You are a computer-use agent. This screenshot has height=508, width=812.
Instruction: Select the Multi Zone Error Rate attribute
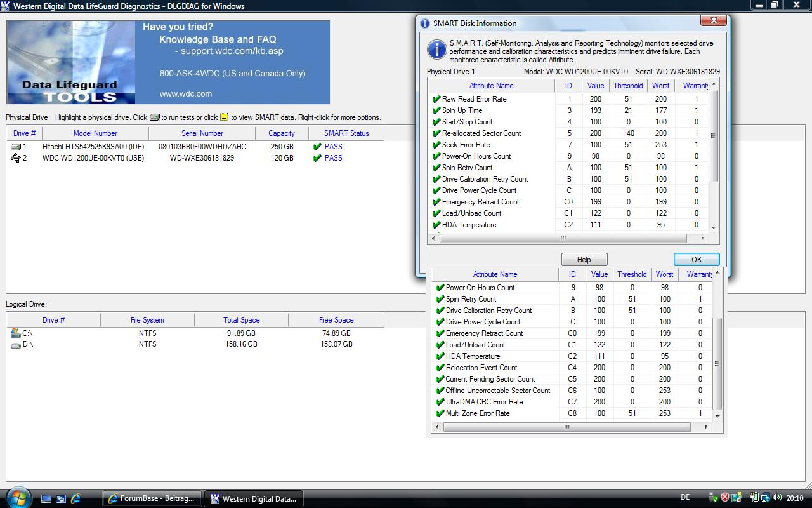click(573, 413)
